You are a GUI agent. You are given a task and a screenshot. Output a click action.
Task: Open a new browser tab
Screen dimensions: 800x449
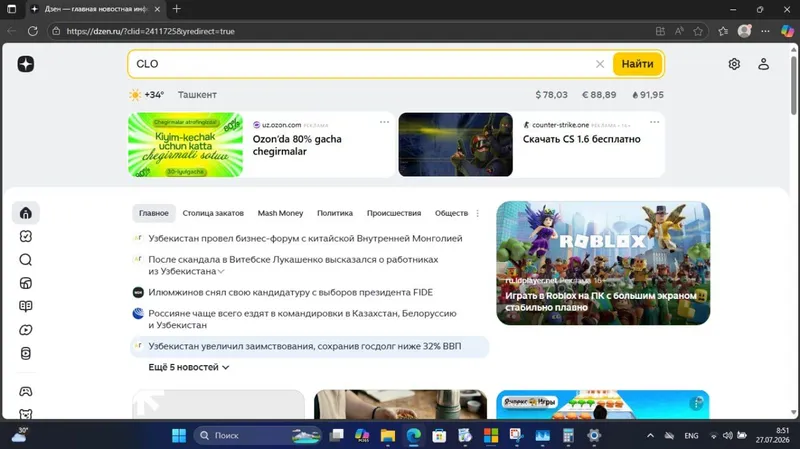[177, 9]
